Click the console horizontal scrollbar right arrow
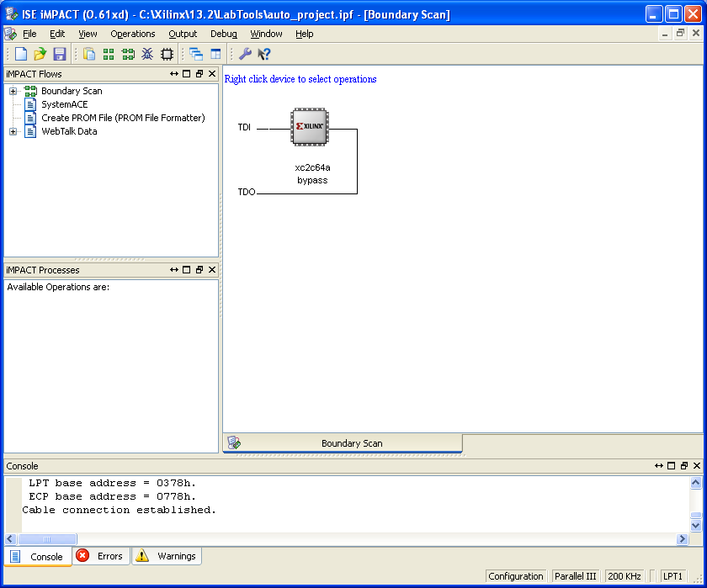Screen dimensions: 707x588 [683, 539]
